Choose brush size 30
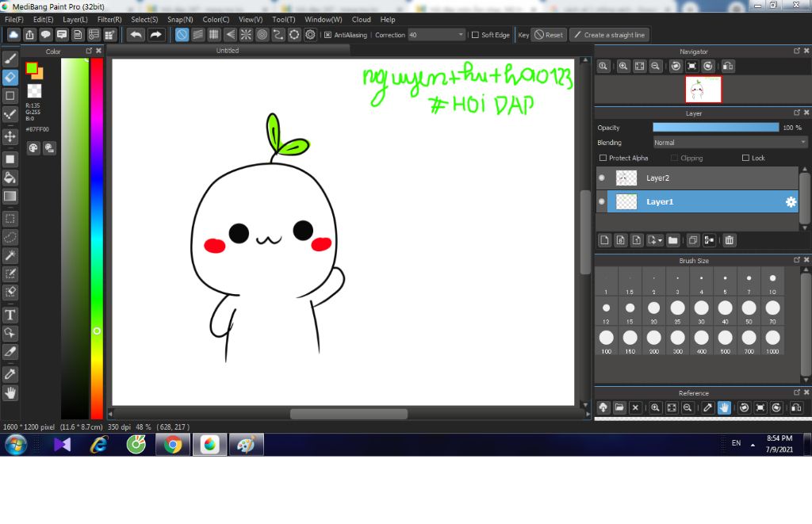812x524 pixels. point(701,312)
